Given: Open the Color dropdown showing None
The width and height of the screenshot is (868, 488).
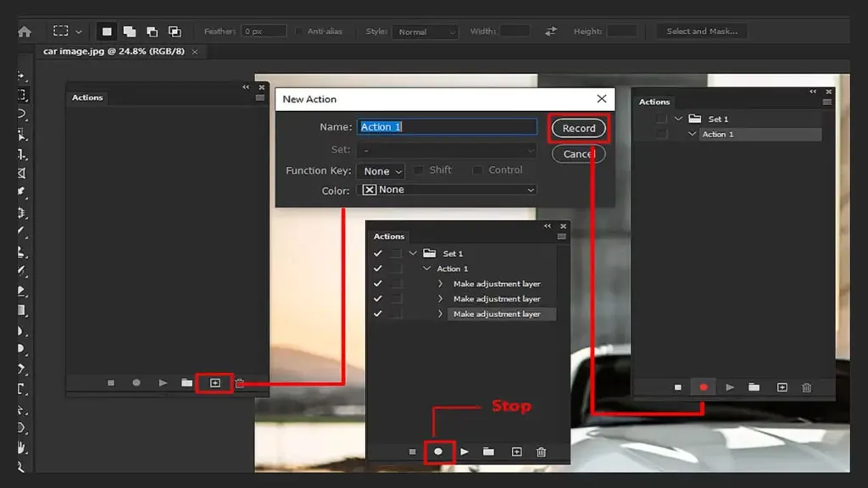Looking at the screenshot, I should click(x=448, y=190).
